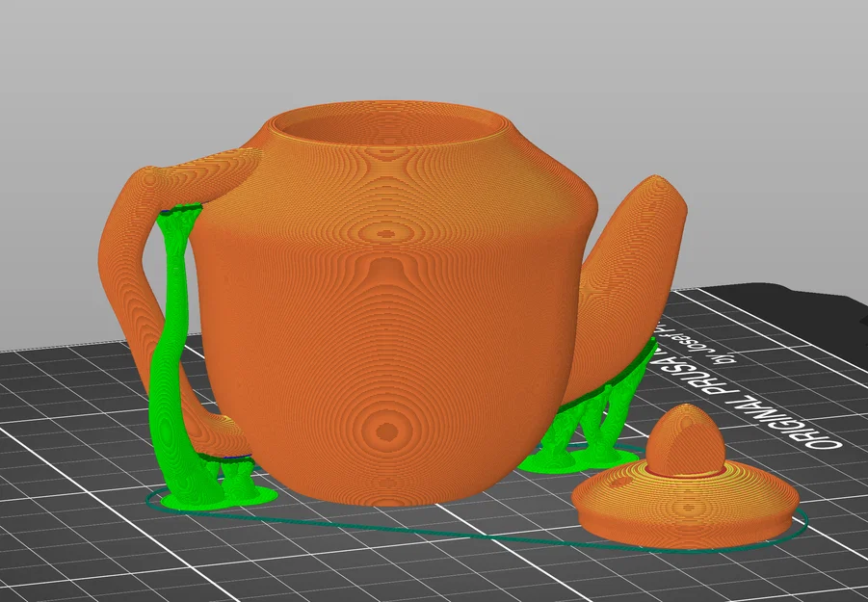Click the egg-shaped knob on the lid
The width and height of the screenshot is (868, 602).
point(685,440)
